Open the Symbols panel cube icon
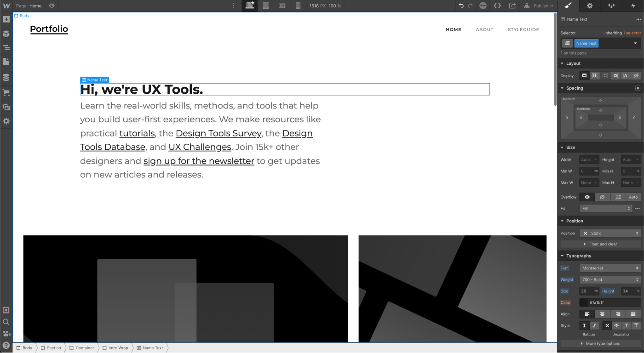 [x=6, y=34]
